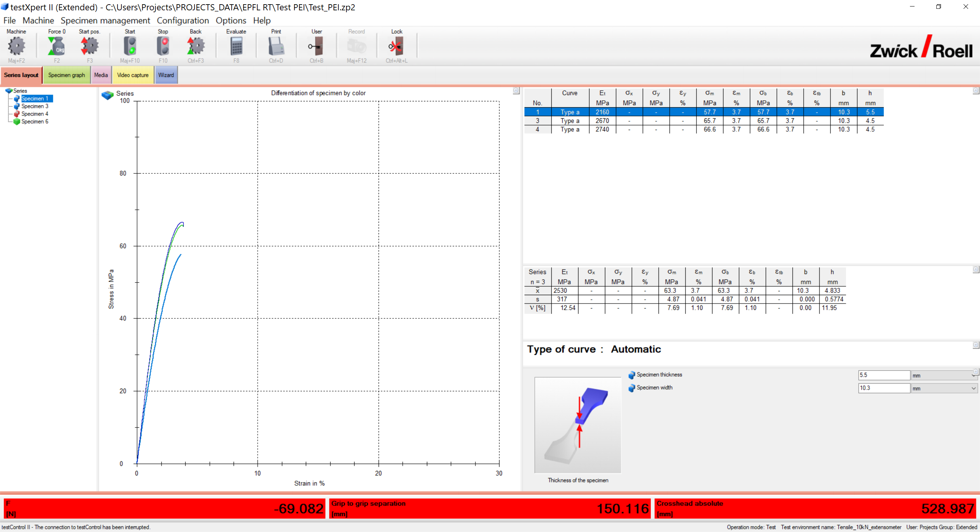The height and width of the screenshot is (532, 980).
Task: Collapse the Series tree root node
Action: point(20,91)
